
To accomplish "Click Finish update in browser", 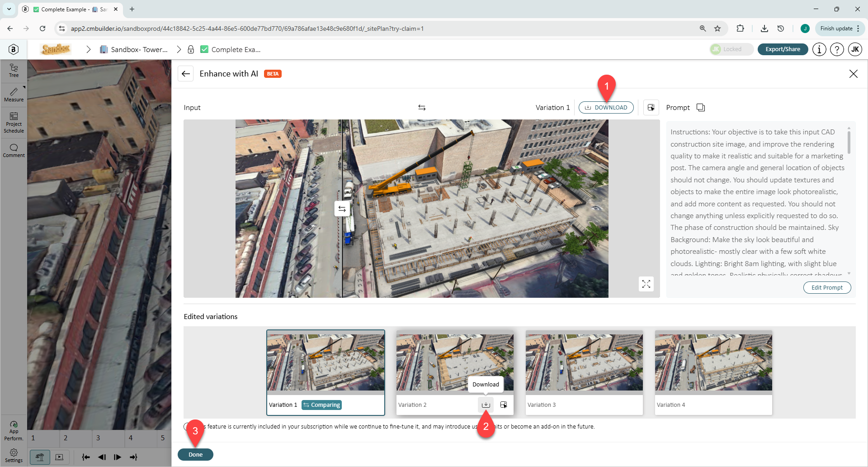I will (836, 29).
